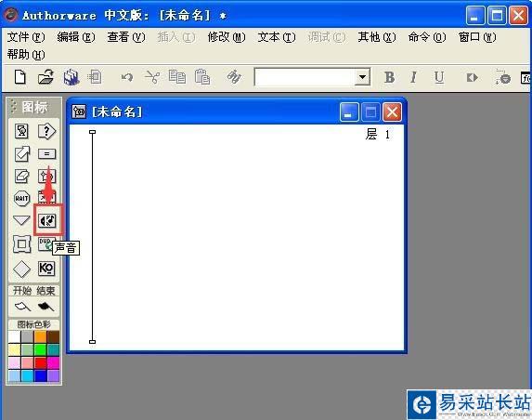Open Find with the toolbar icon
532x420 pixels.
[234, 77]
